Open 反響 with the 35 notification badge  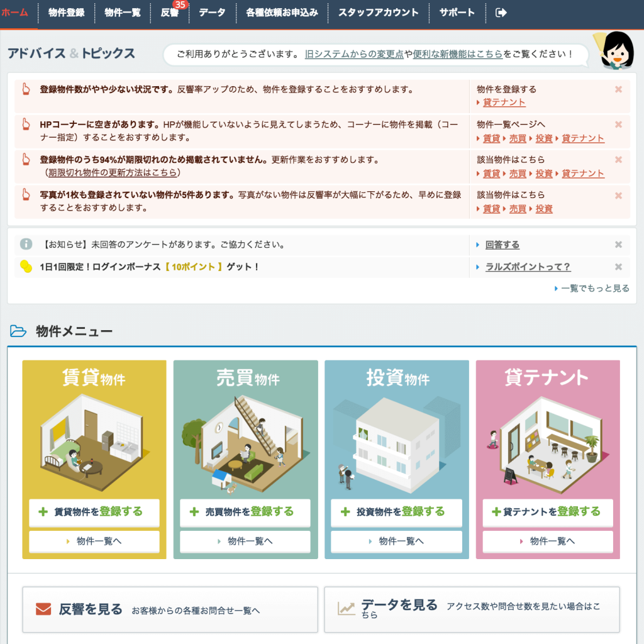click(x=171, y=11)
